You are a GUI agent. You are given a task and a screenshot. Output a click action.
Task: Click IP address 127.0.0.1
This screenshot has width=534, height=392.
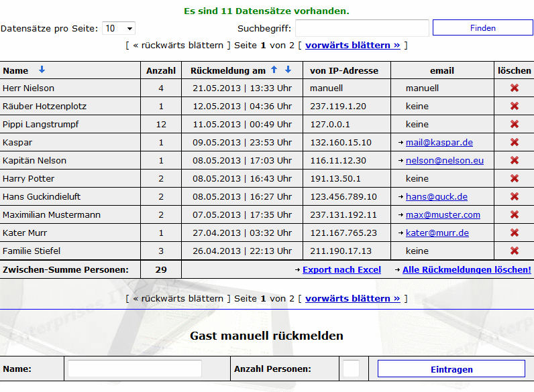(x=329, y=124)
